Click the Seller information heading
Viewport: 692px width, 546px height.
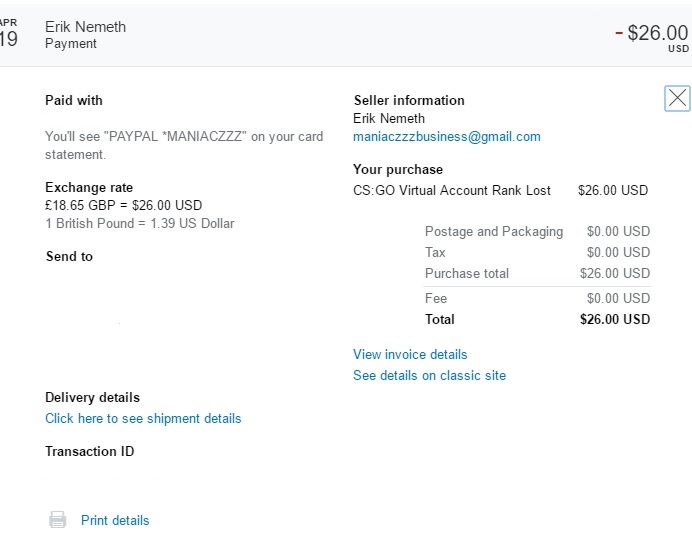tap(409, 100)
